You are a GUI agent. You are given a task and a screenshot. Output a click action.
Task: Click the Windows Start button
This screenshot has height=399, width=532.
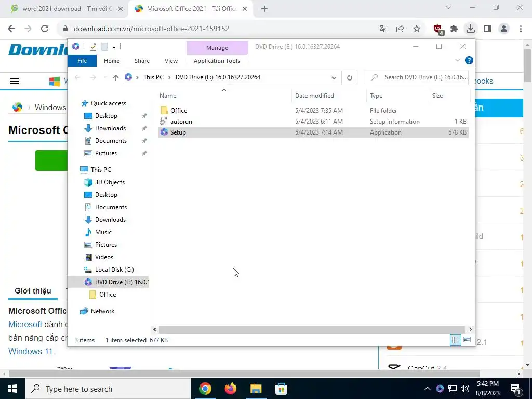[12, 389]
